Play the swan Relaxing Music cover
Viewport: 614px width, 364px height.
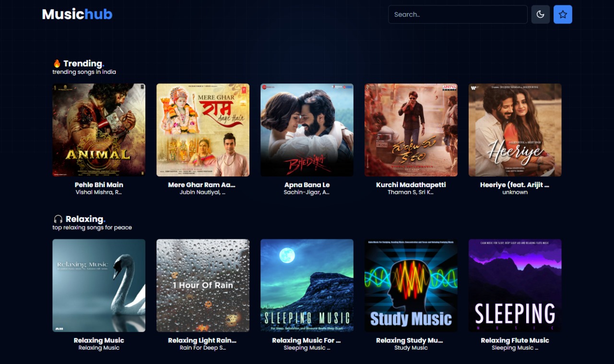pos(99,285)
